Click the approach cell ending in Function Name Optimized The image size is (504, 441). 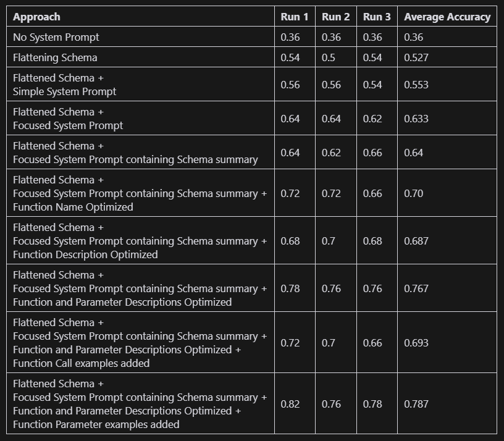(140, 193)
